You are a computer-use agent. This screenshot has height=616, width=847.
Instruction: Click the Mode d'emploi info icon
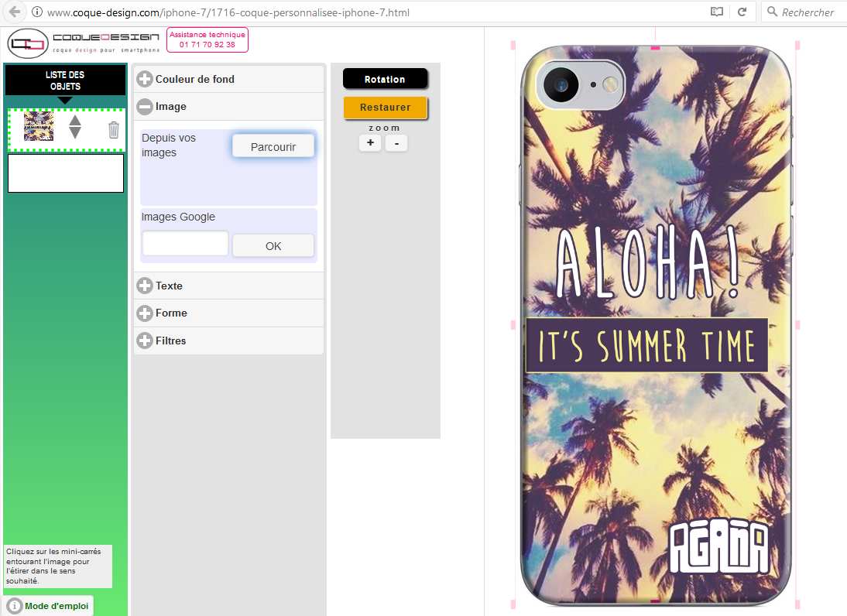click(x=15, y=606)
